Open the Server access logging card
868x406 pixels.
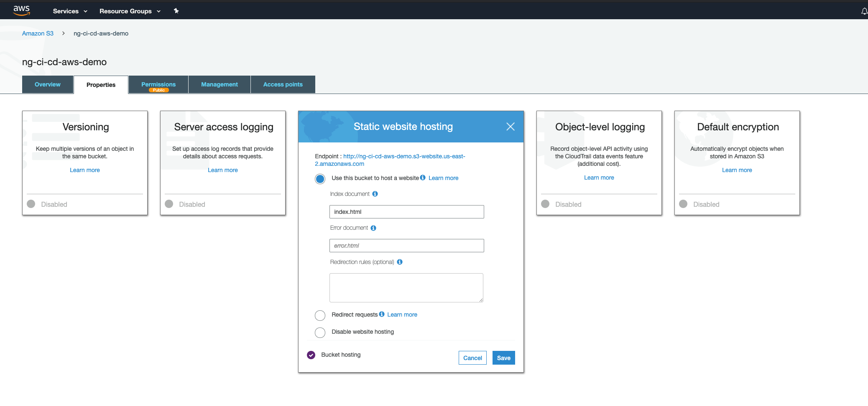(x=223, y=163)
